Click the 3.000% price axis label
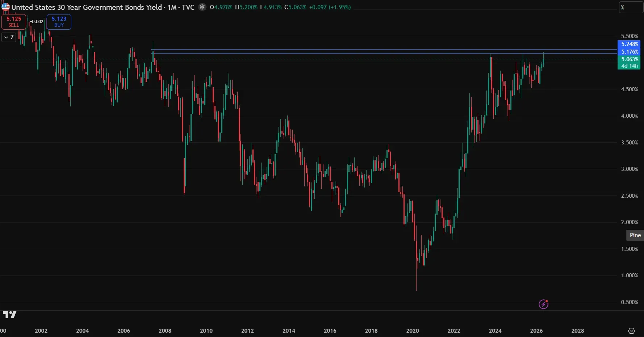The height and width of the screenshot is (337, 644). [x=630, y=169]
